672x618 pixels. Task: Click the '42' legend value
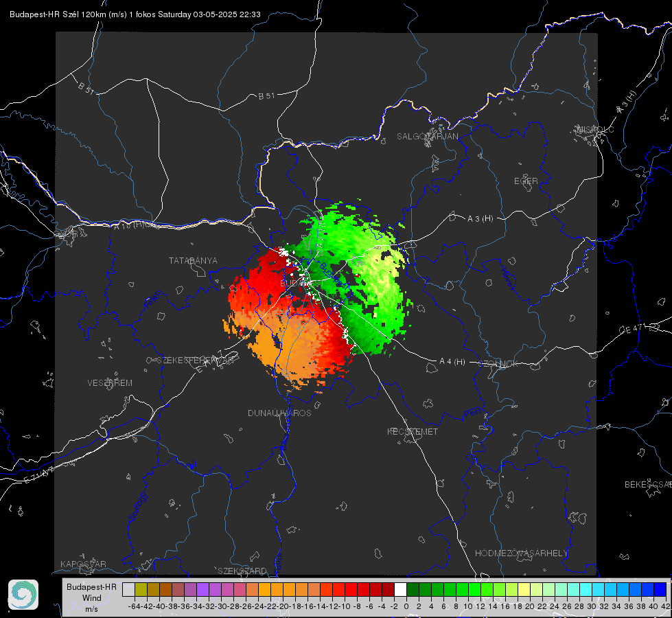coord(665,606)
